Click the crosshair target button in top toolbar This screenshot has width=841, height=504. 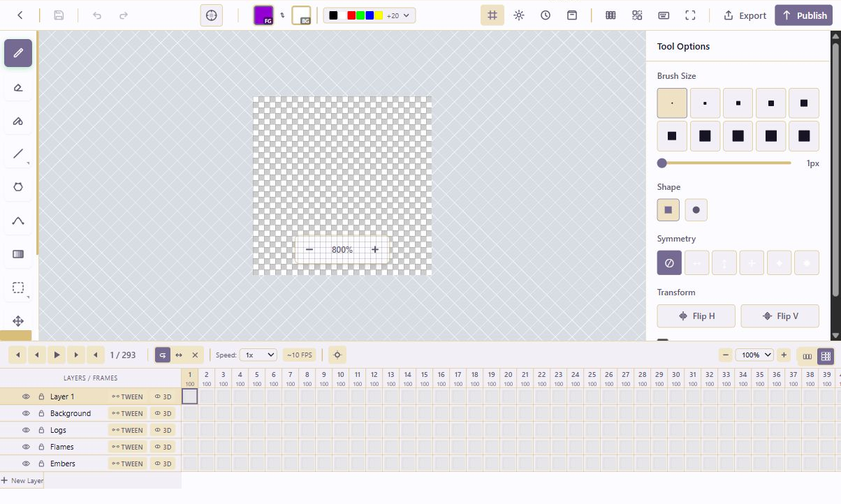(x=212, y=15)
